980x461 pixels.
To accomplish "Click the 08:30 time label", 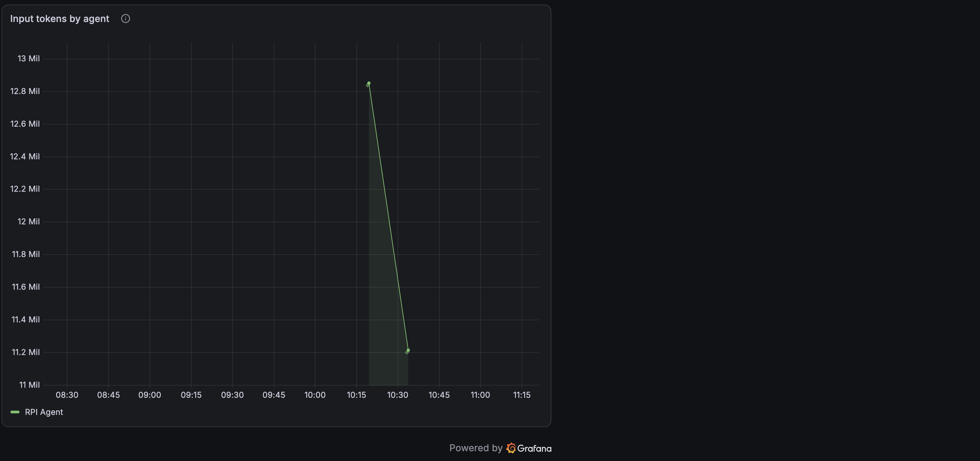I will pos(67,395).
